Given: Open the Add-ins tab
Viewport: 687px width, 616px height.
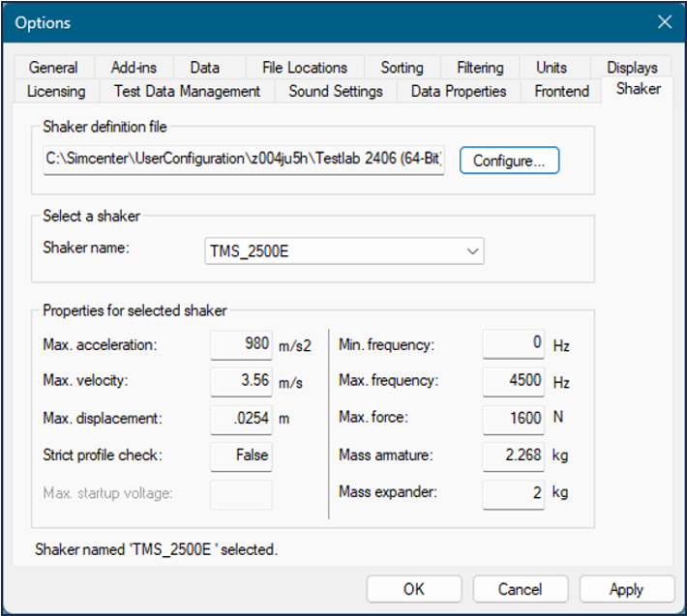Looking at the screenshot, I should coord(134,68).
